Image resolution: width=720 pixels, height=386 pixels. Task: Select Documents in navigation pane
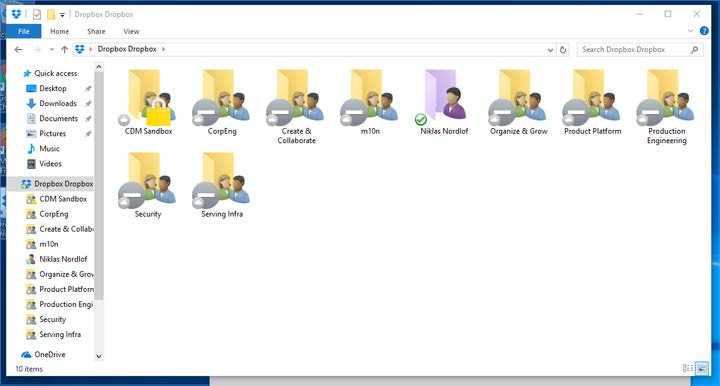pos(58,118)
